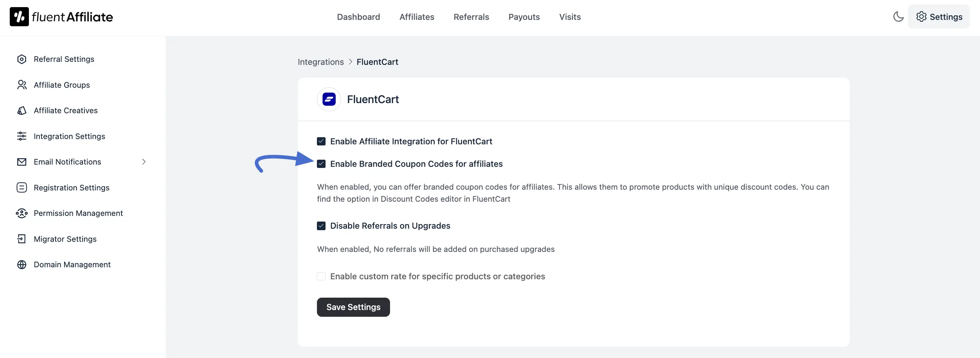The width and height of the screenshot is (980, 358).
Task: Open the Affiliates tab
Action: click(417, 17)
